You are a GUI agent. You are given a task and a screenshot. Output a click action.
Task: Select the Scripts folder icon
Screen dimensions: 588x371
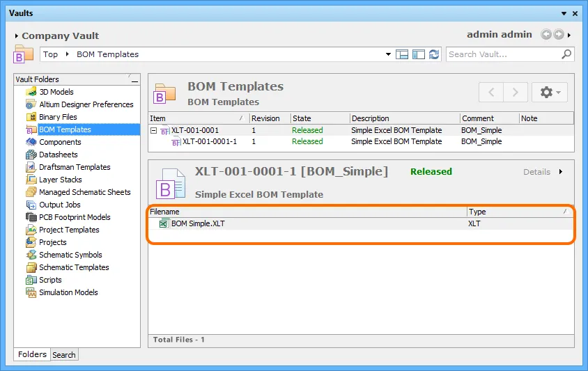tap(31, 280)
